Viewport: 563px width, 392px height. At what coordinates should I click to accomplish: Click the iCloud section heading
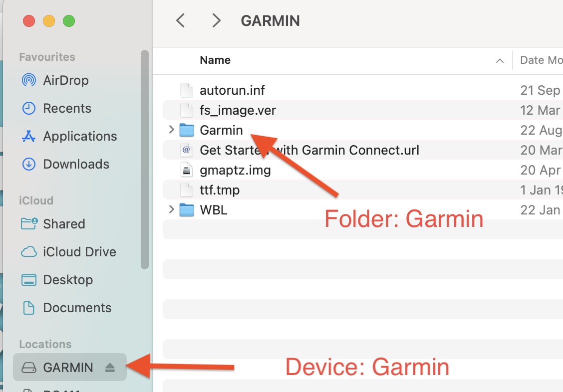coord(36,200)
